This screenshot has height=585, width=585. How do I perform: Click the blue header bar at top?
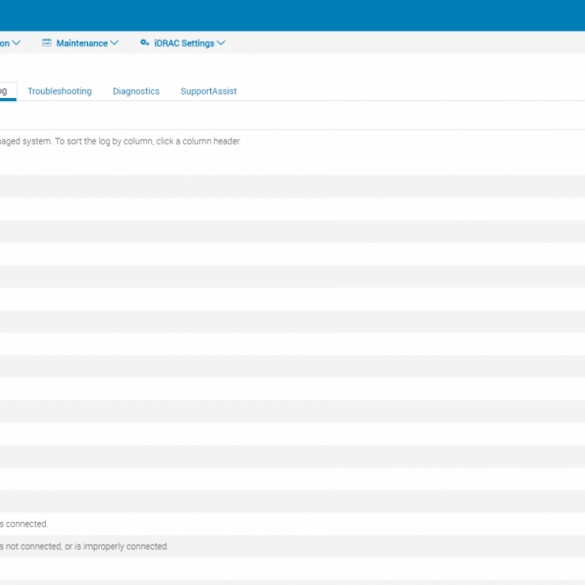click(x=292, y=15)
